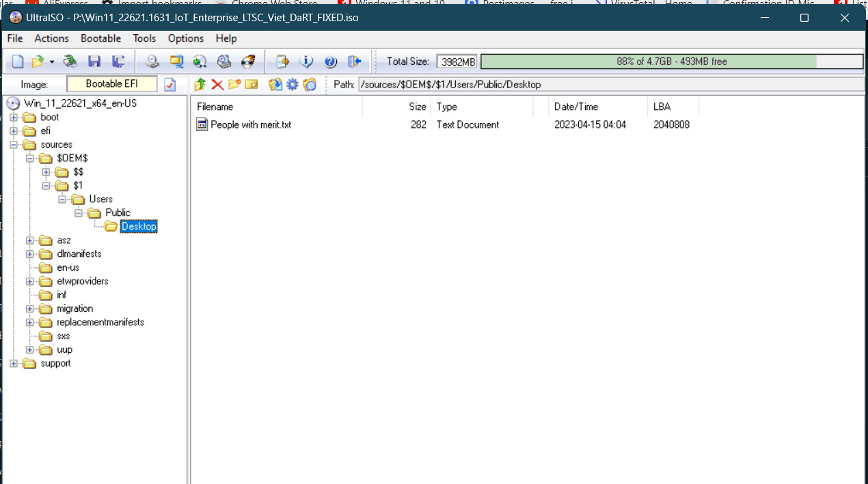Click the Save floppy disk icon

point(94,62)
